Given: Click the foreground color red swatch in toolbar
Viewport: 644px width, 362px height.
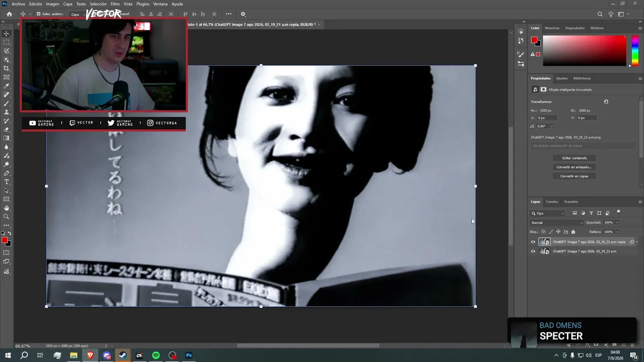Looking at the screenshot, I should click(5, 240).
